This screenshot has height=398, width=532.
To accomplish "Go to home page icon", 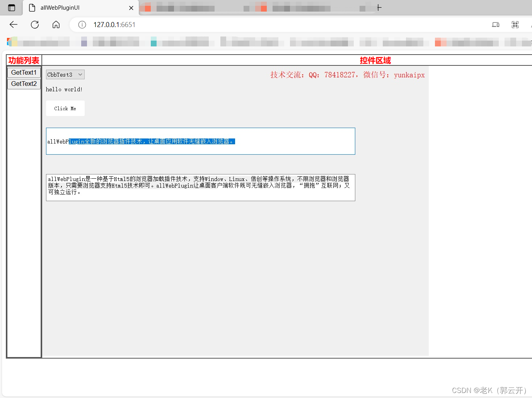I will [56, 25].
